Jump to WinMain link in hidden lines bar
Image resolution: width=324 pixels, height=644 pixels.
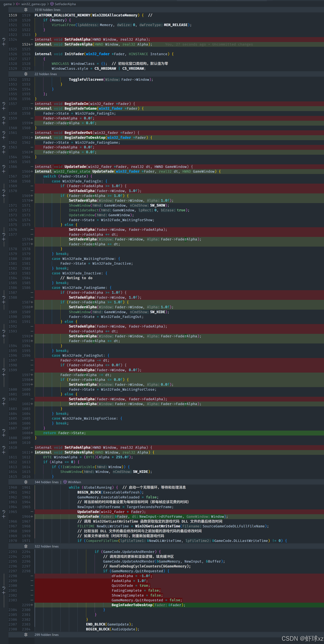tap(74, 482)
